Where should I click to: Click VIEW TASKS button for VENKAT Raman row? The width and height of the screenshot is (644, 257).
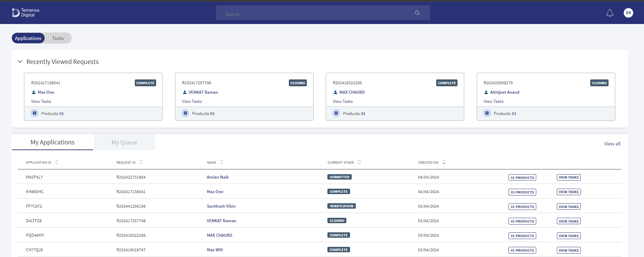coord(569,221)
